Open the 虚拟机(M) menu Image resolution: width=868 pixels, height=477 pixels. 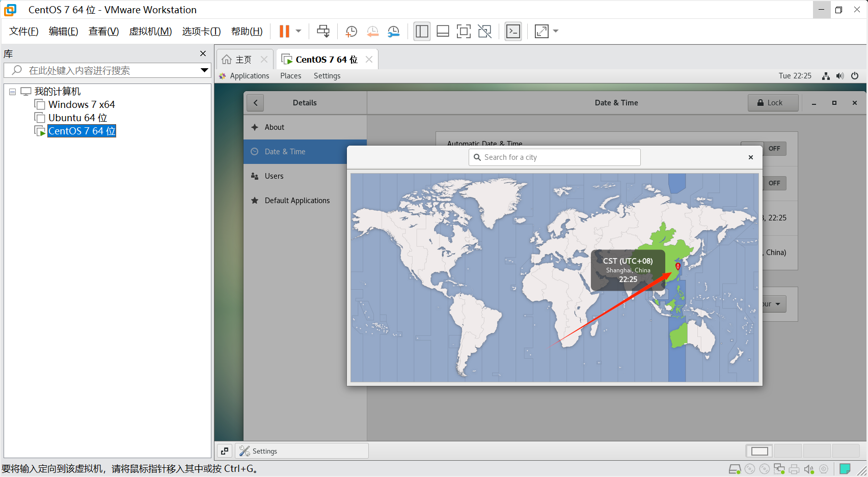click(150, 32)
